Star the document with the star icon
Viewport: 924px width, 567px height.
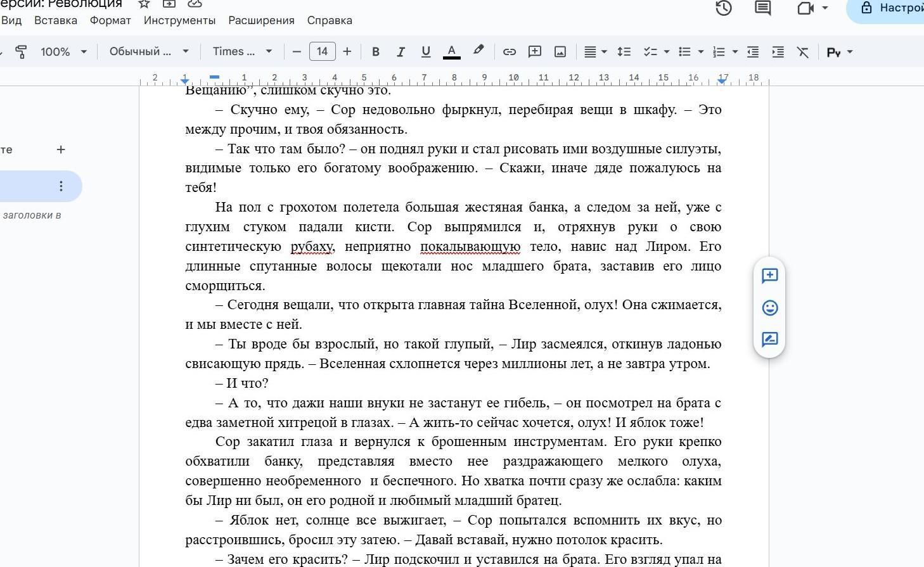click(144, 4)
